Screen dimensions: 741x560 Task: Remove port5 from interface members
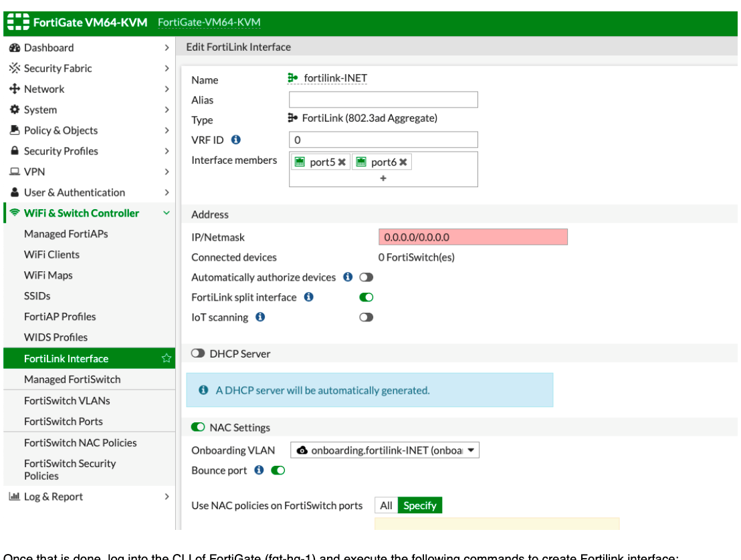[341, 161]
